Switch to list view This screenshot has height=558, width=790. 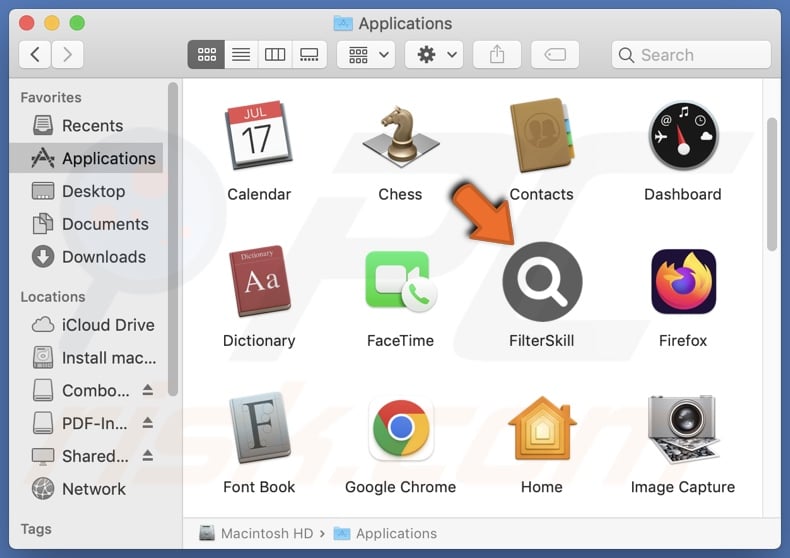pos(241,54)
